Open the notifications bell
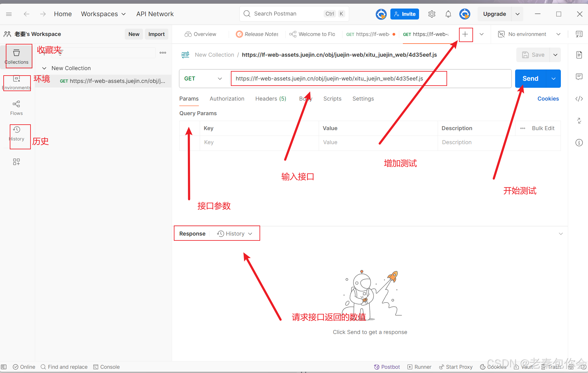Screen dimensions: 588x373 point(448,14)
